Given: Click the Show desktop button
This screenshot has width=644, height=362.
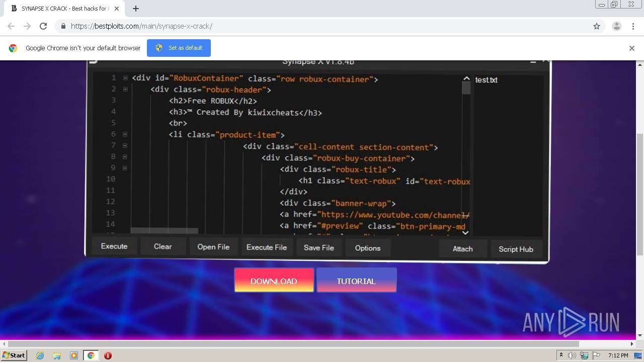Looking at the screenshot, I should click(x=638, y=355).
